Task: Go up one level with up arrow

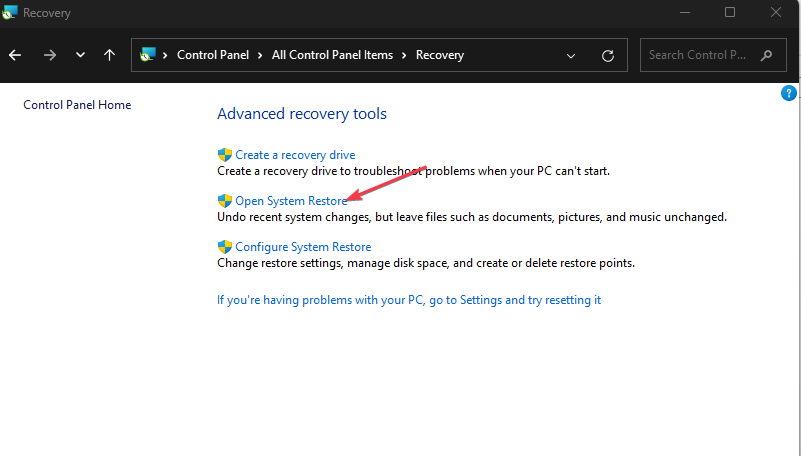Action: coord(109,55)
